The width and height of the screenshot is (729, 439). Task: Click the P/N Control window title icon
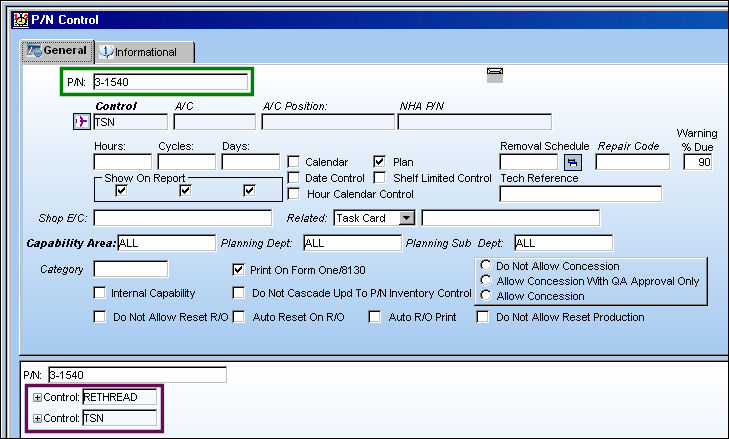(20, 20)
